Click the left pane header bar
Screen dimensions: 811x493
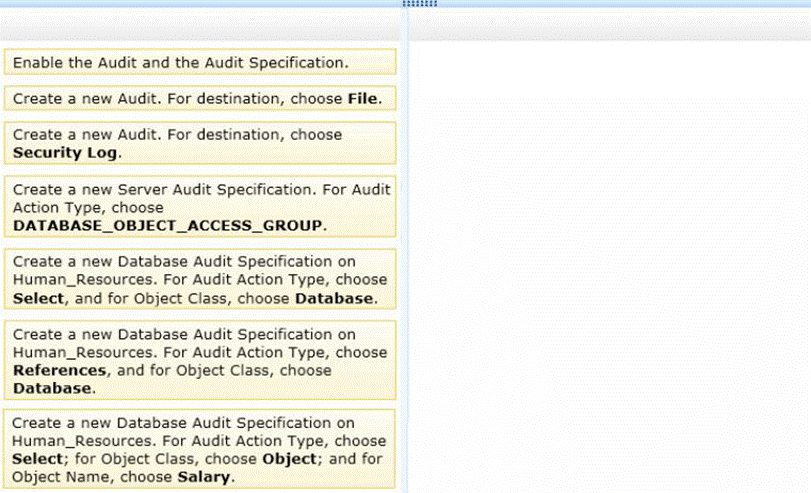pyautogui.click(x=200, y=24)
